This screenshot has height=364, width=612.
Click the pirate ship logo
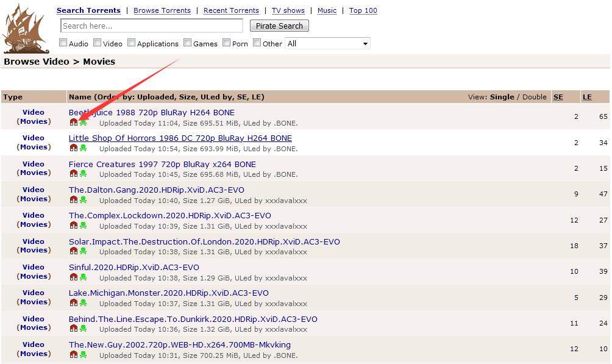tap(24, 29)
